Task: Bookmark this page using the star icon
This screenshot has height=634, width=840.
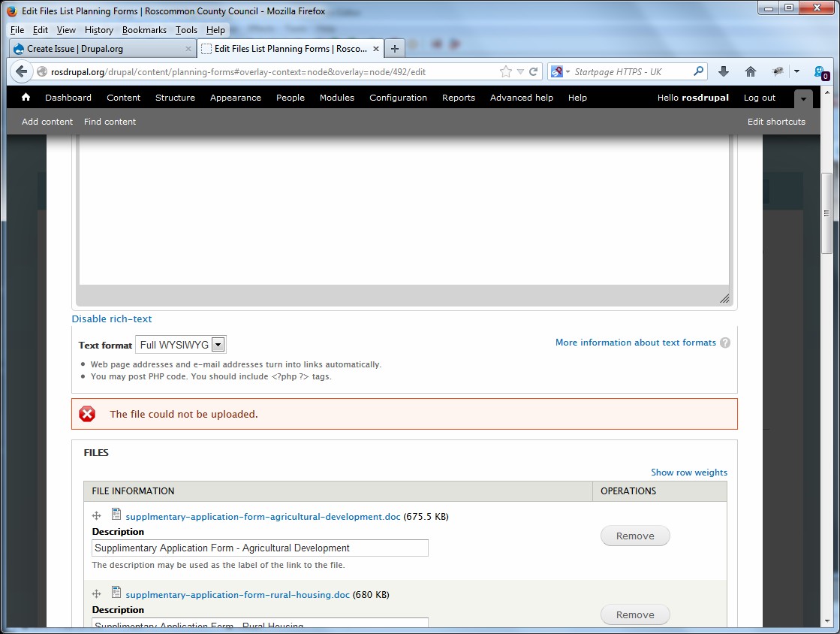Action: pos(504,71)
